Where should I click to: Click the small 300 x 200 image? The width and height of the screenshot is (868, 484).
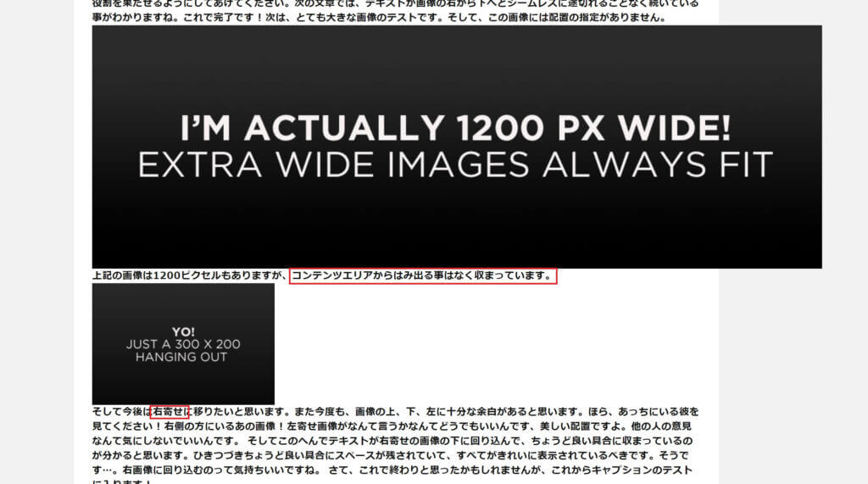click(x=183, y=344)
